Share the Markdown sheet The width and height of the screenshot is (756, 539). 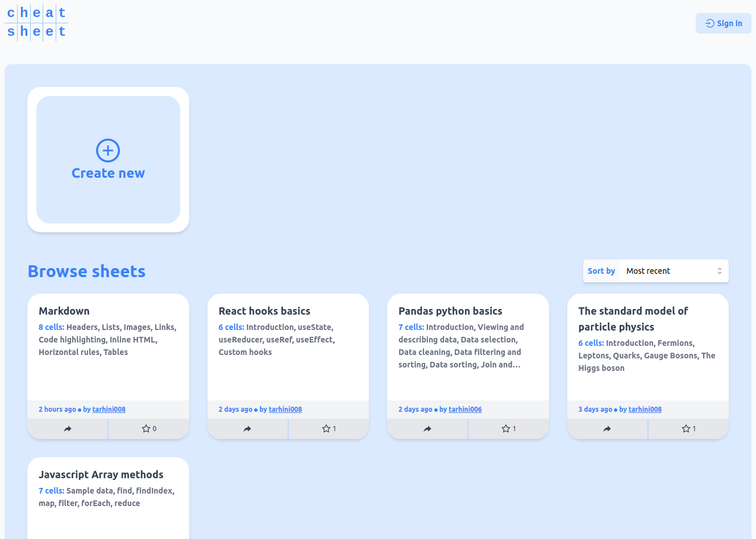point(68,429)
